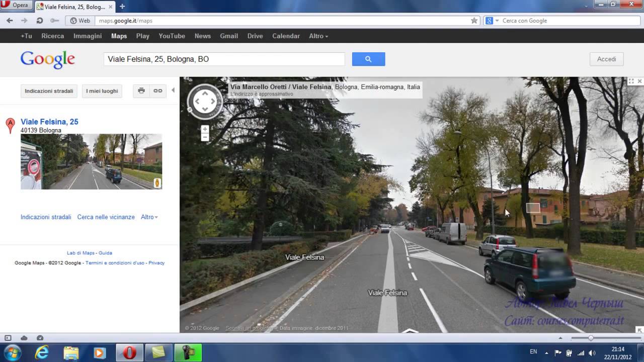The height and width of the screenshot is (362, 644).
Task: Select Immagini in the Google bar
Action: click(x=88, y=36)
